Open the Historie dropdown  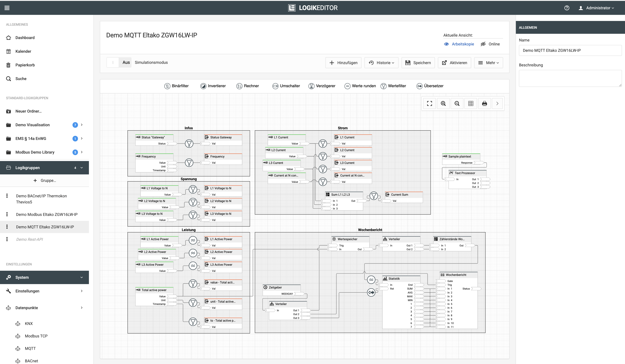coord(381,63)
